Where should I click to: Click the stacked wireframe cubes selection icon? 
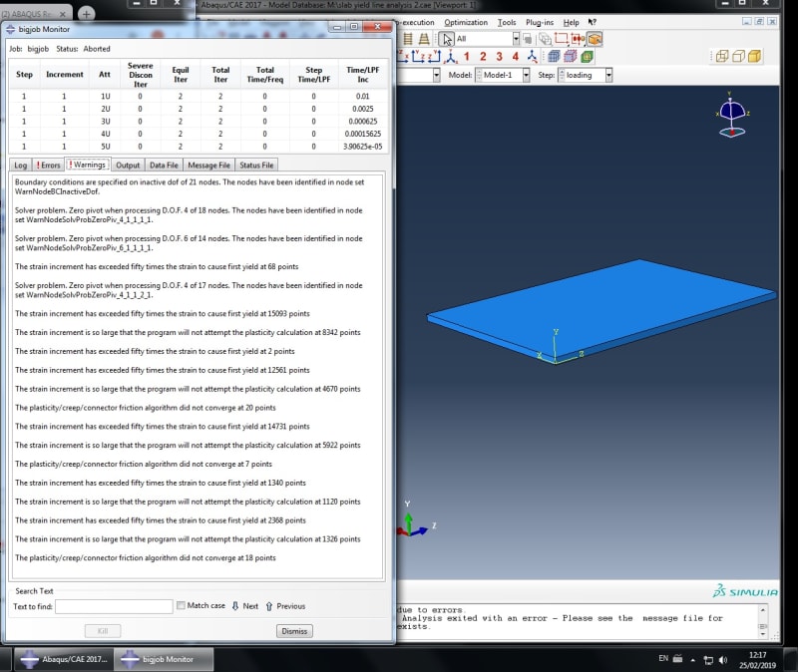pos(545,39)
